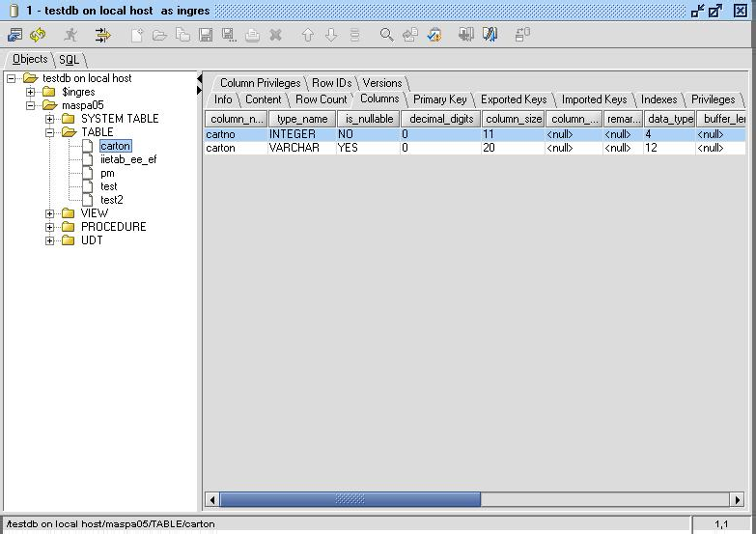Click the append file copy icon
Viewport: 756px width, 534px height.
point(182,35)
